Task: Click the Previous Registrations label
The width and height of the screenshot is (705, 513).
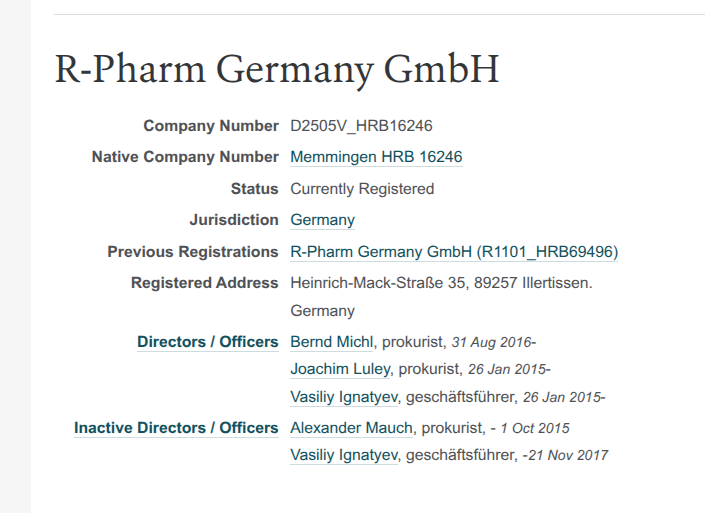Action: point(192,252)
